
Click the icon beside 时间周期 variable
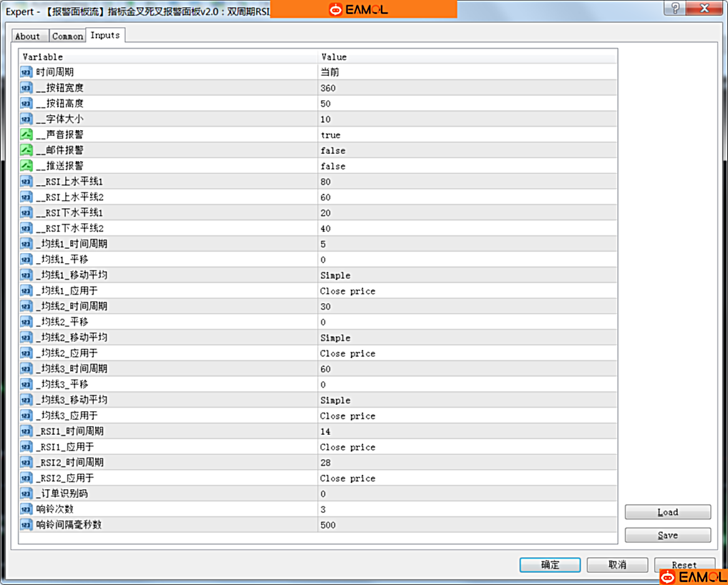pyautogui.click(x=26, y=72)
